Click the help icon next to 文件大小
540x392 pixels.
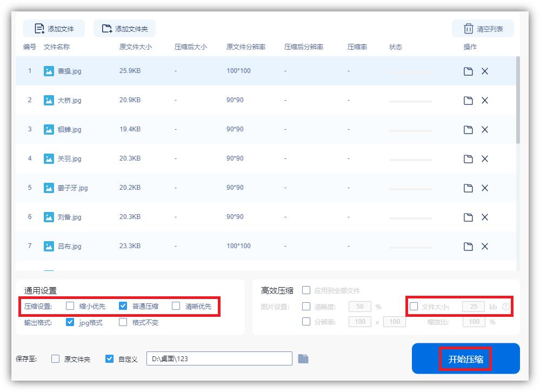click(505, 307)
